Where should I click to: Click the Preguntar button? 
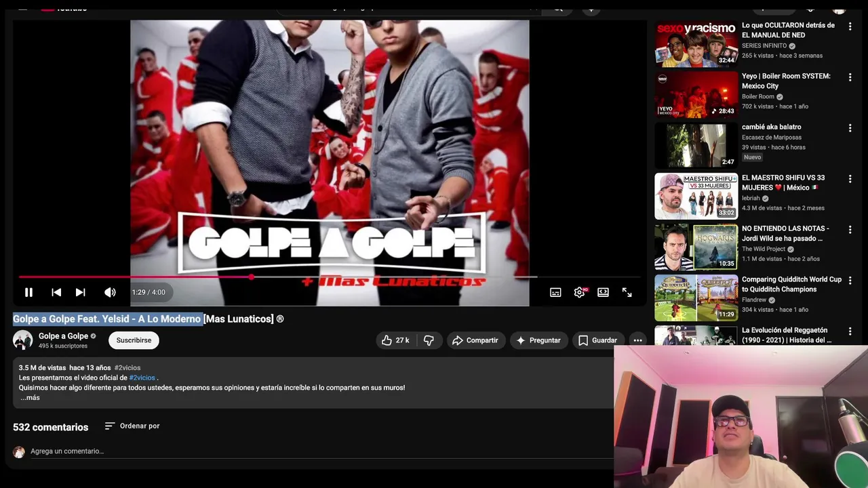[x=538, y=340]
